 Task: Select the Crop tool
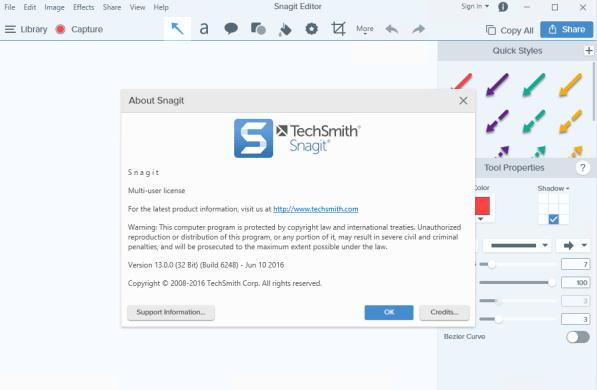[338, 29]
